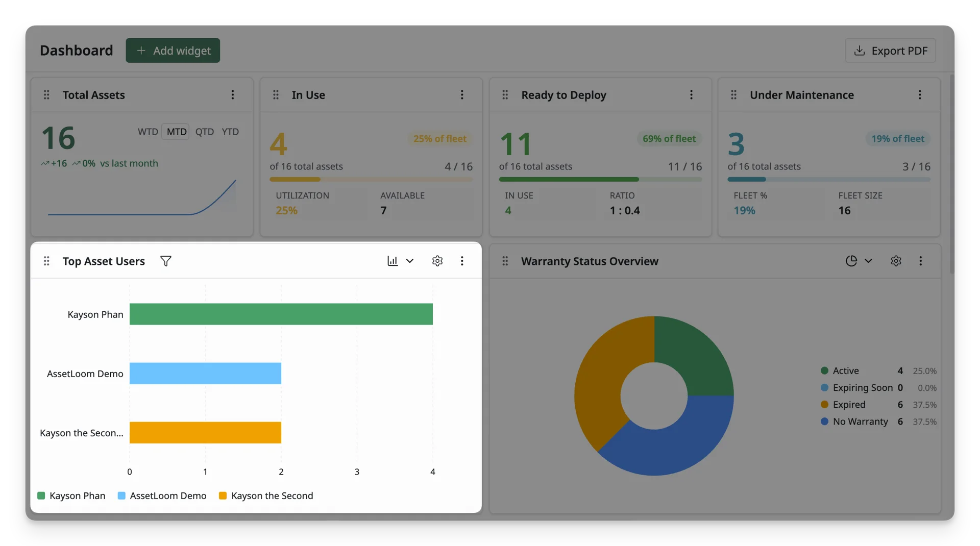The image size is (980, 546).
Task: Select the MTD time range
Action: (x=177, y=132)
